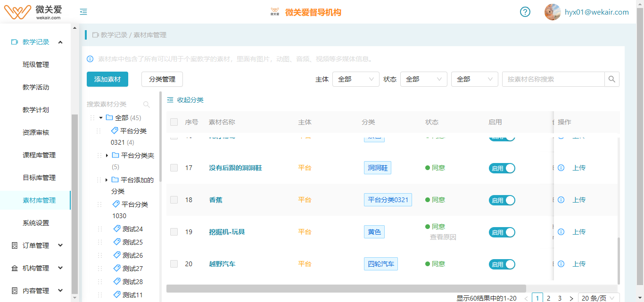Focus the 按素材名称搜索 search field
Screen dimensions: 644x302
553,79
